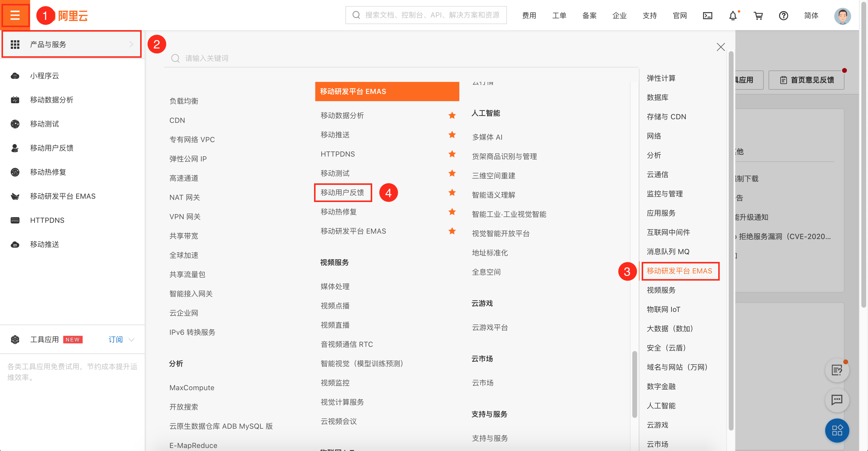Unstar 移动推送 favorite star
Screen dimensions: 868x451
click(x=452, y=135)
